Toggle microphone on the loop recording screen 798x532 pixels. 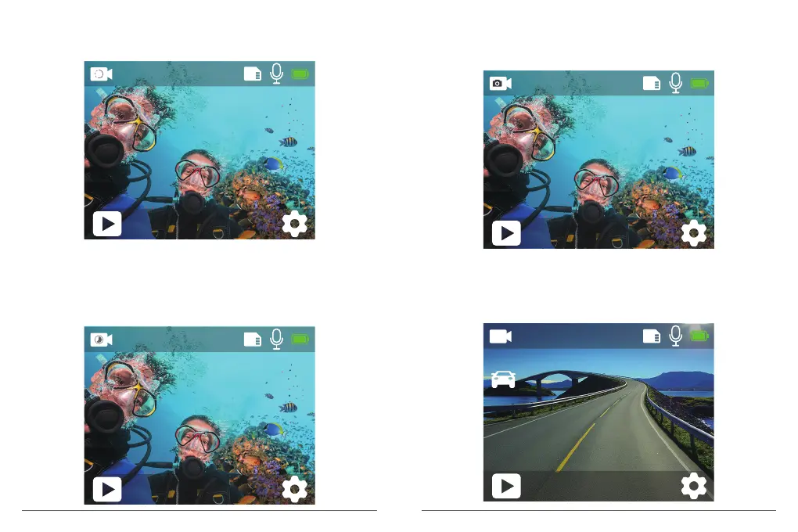click(277, 74)
